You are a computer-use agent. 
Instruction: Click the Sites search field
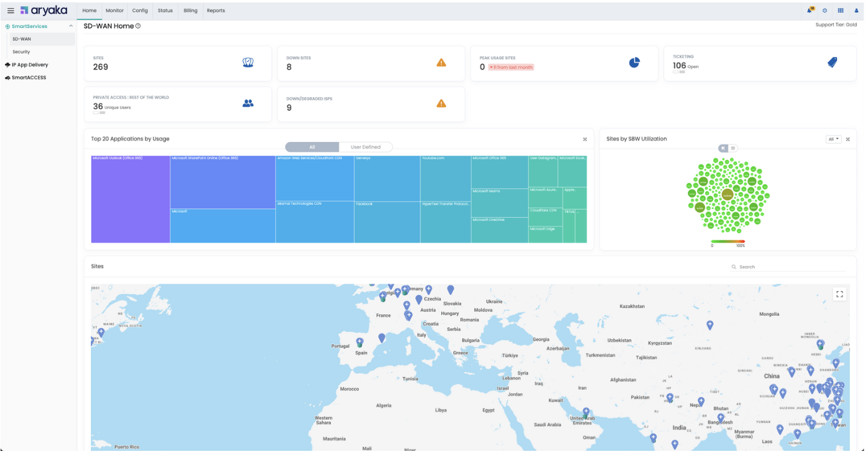(x=790, y=267)
